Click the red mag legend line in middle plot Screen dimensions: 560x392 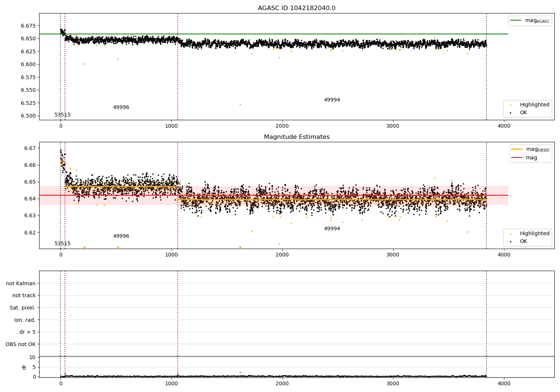coord(517,158)
